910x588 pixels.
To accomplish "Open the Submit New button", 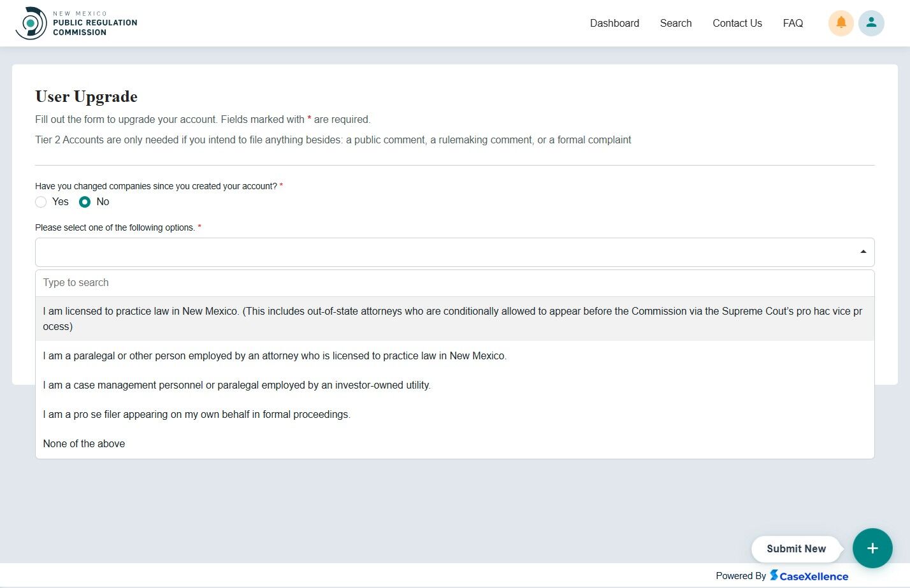I will (796, 549).
